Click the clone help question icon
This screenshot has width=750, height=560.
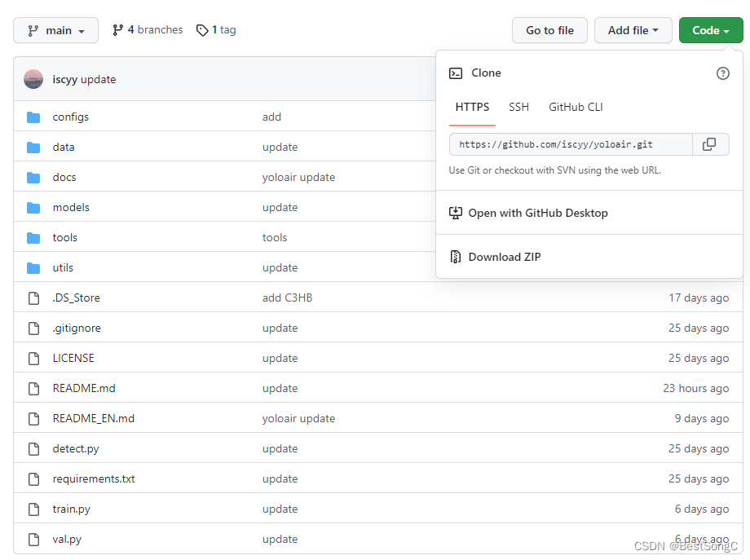point(723,73)
